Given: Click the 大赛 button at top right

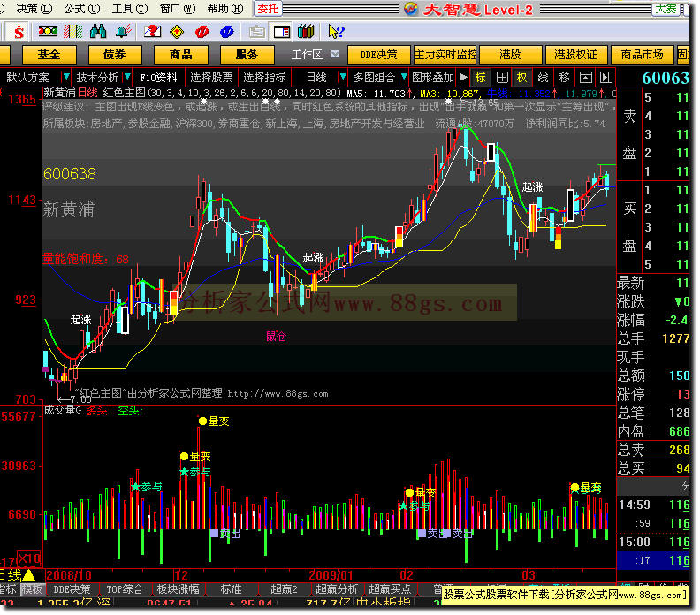Looking at the screenshot, I should [666, 9].
